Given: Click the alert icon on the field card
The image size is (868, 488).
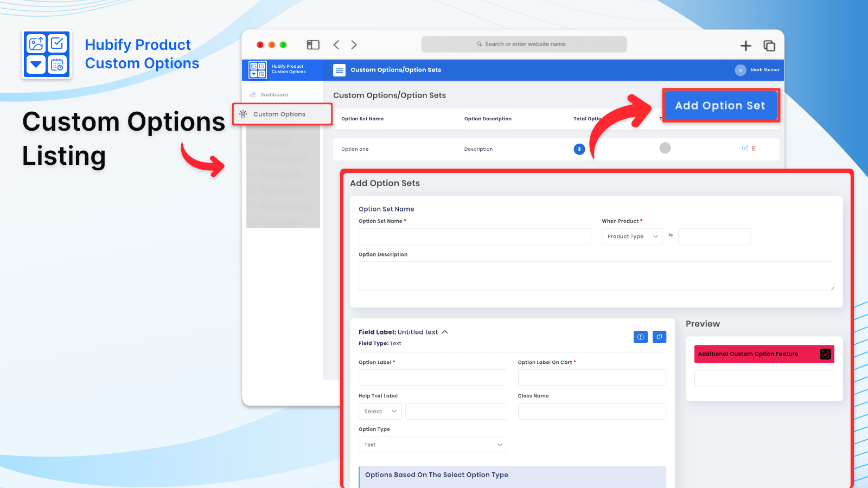Looking at the screenshot, I should [641, 337].
